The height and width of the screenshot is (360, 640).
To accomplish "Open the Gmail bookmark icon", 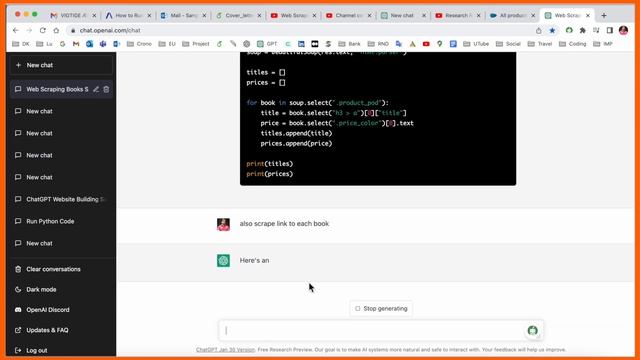I will (76, 44).
